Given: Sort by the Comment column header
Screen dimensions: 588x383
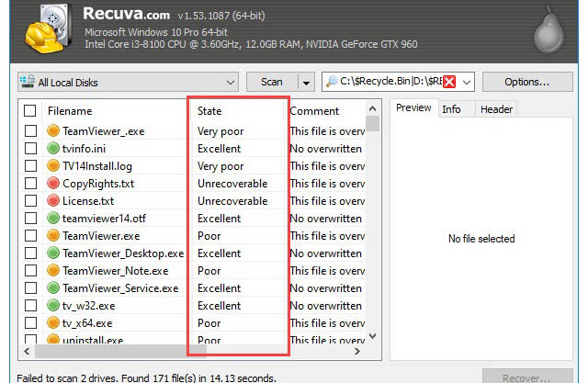Looking at the screenshot, I should 314,111.
